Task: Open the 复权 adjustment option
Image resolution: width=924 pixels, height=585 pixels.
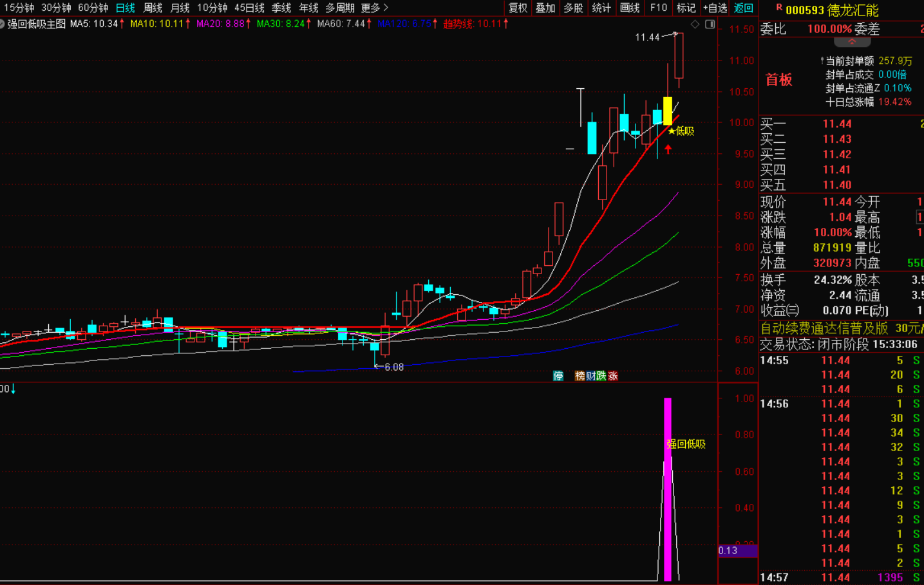Action: [x=518, y=8]
